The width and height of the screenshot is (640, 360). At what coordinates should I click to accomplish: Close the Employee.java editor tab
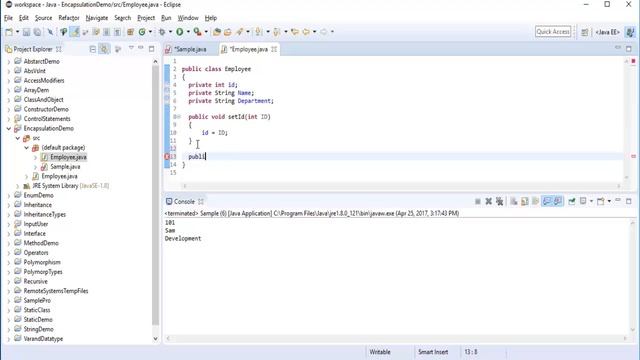274,49
